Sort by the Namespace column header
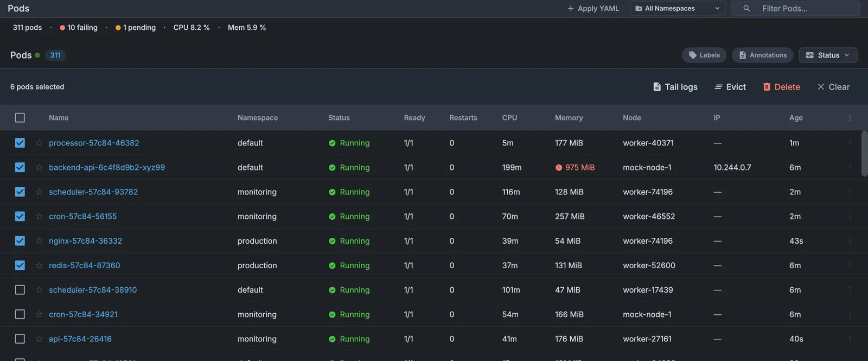 tap(258, 118)
